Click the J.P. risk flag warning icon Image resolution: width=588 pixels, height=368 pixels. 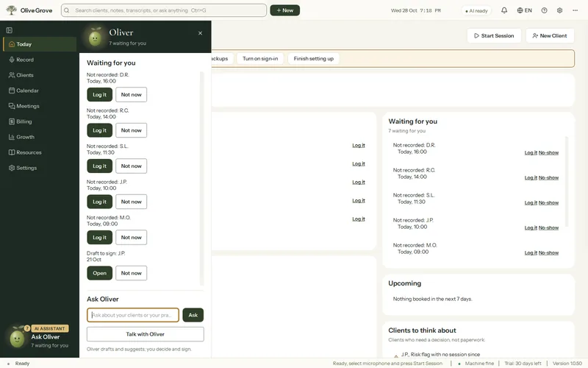click(x=395, y=355)
